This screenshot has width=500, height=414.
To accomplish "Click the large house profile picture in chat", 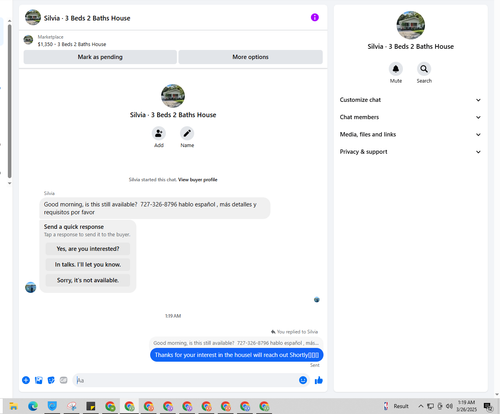I will click(173, 96).
